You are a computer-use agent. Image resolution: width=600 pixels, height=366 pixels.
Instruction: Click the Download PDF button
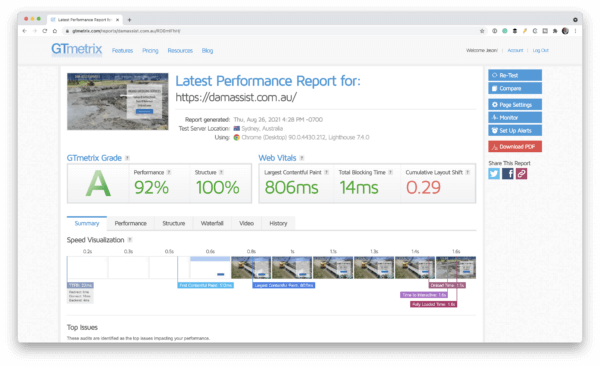tap(515, 147)
